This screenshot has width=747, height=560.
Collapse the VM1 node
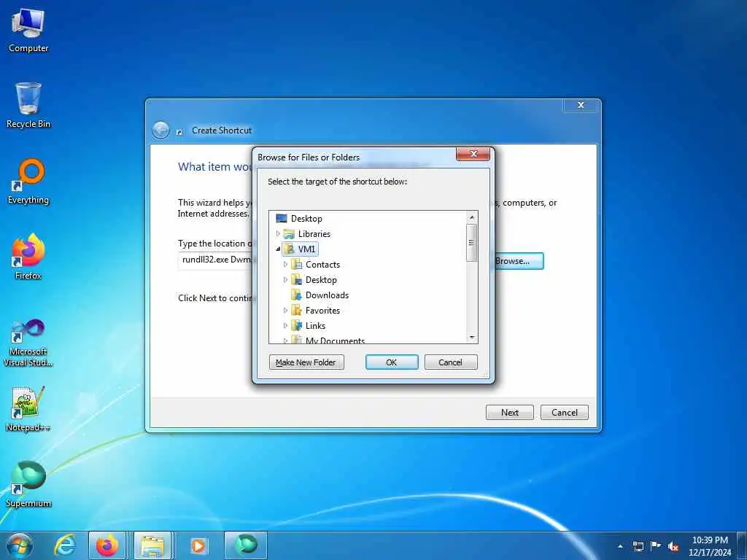[278, 249]
